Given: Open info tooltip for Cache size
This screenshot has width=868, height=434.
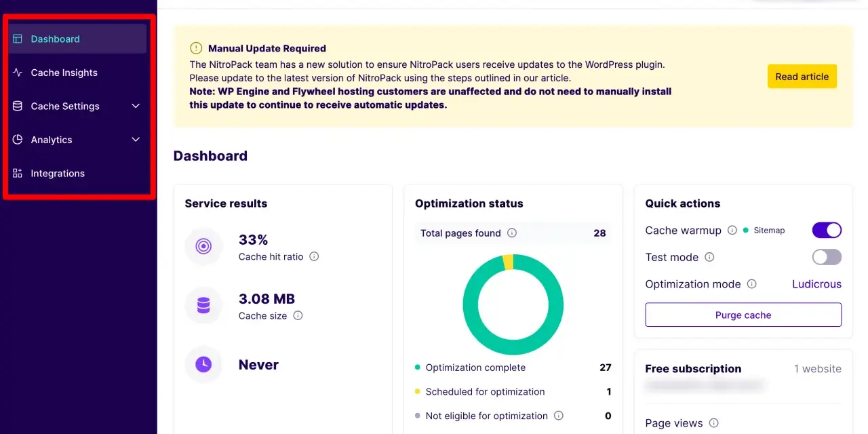Looking at the screenshot, I should (298, 315).
